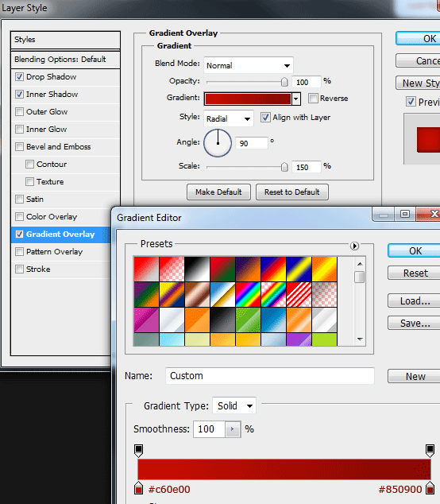Viewport: 440px width, 504px height.
Task: Choose the red-to-transparent checkered preset
Action: [x=172, y=269]
